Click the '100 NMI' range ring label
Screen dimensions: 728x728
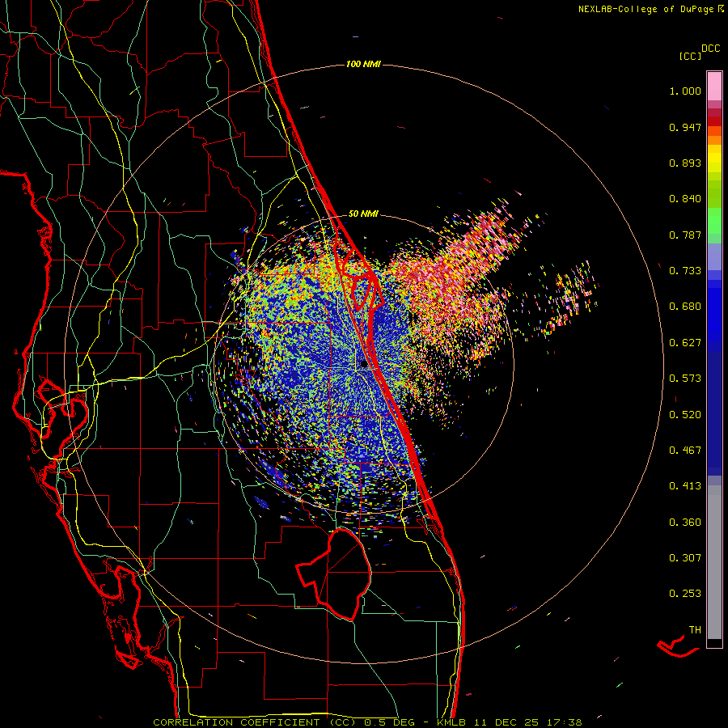[363, 64]
